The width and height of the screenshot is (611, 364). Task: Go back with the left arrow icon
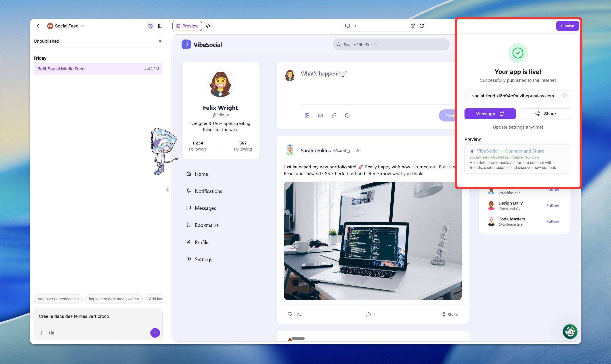pos(38,26)
